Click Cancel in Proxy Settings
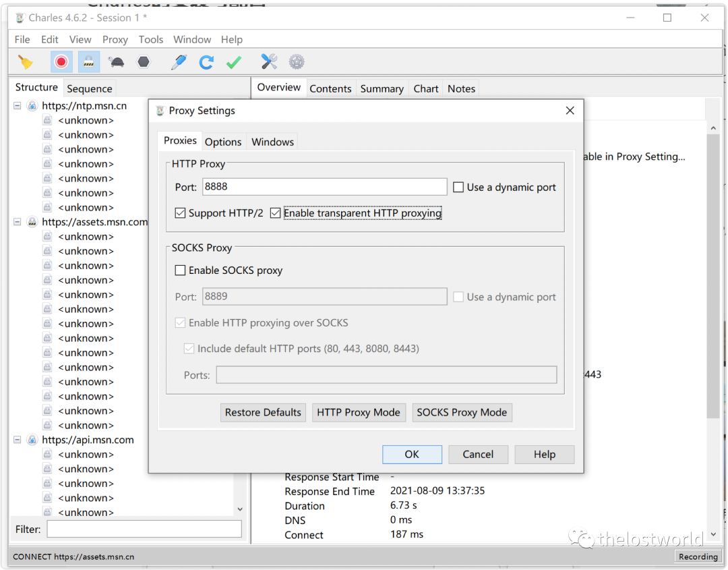The image size is (728, 570). 478,455
